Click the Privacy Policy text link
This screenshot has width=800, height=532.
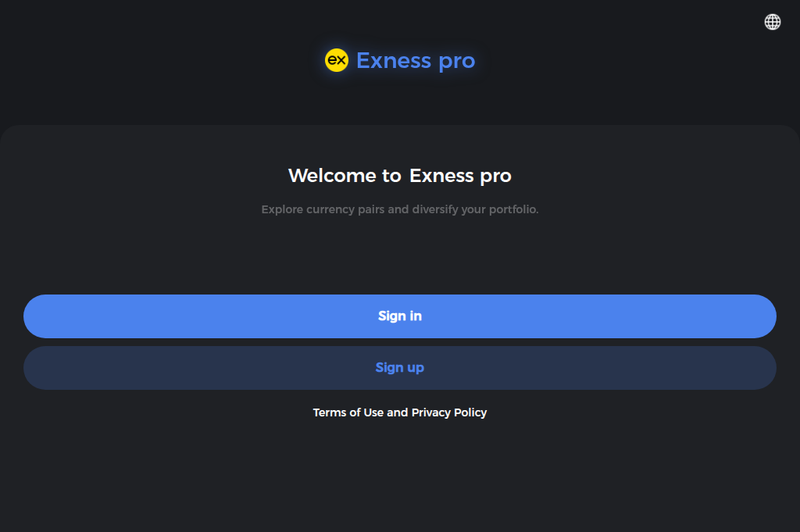point(451,412)
